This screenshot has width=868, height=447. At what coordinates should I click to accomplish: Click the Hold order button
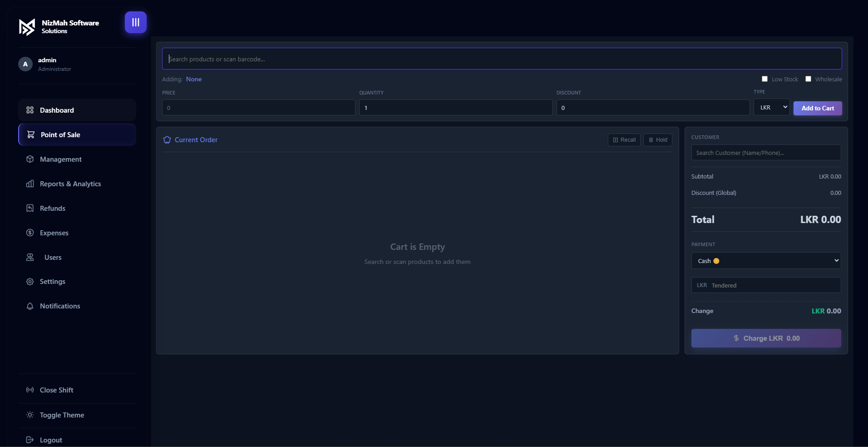coord(657,140)
